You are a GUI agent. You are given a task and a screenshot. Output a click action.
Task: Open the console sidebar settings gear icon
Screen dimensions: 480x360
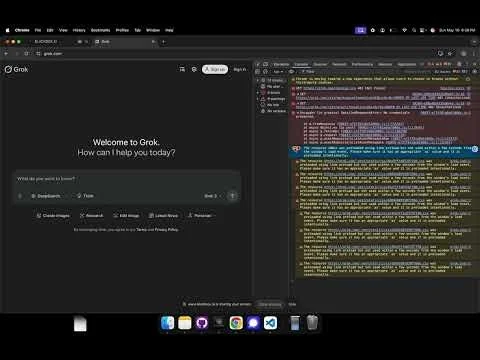point(475,71)
